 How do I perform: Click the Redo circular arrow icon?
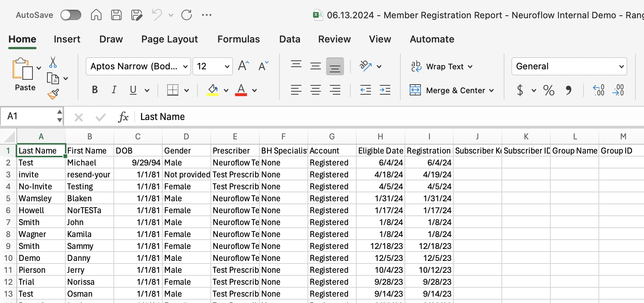coord(187,15)
